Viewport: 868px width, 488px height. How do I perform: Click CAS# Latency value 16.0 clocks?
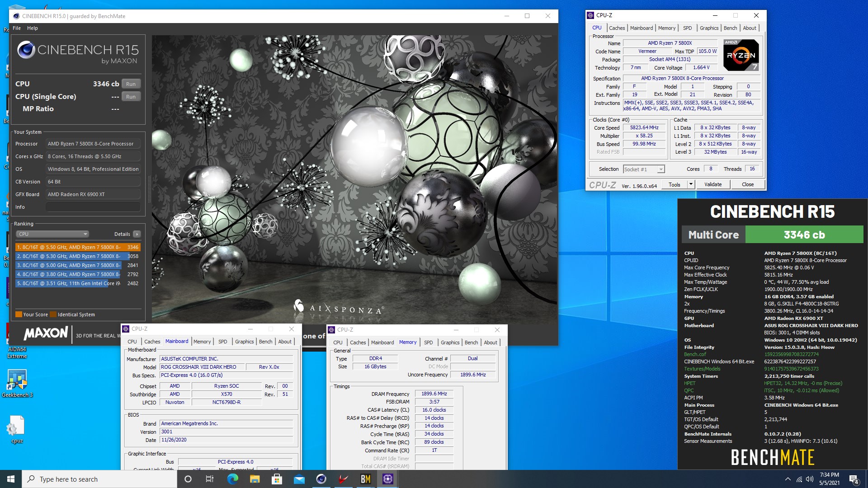[x=434, y=410]
